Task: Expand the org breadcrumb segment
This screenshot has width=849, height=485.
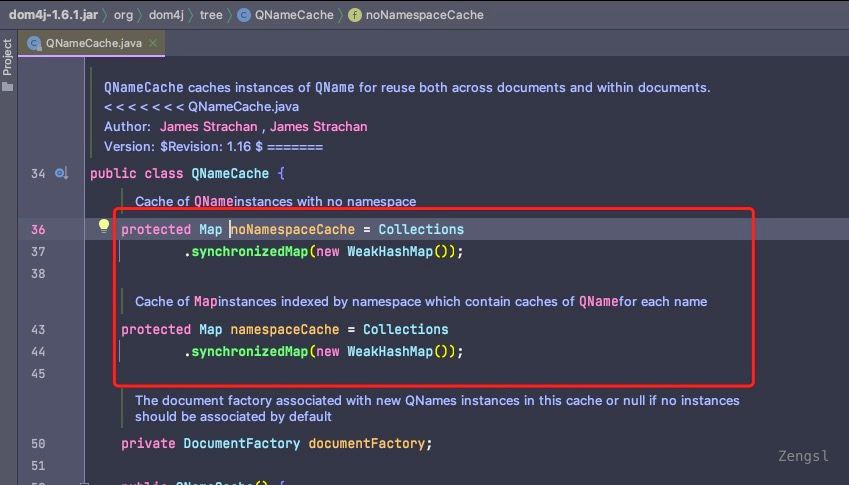Action: pos(123,15)
